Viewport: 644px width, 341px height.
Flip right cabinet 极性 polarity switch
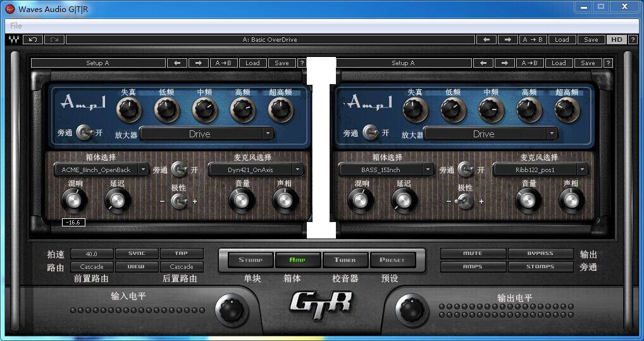[466, 201]
